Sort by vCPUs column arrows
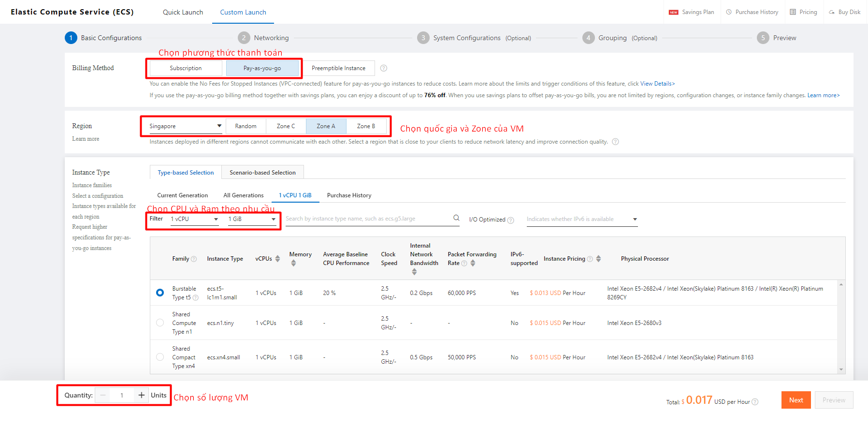 [x=277, y=259]
